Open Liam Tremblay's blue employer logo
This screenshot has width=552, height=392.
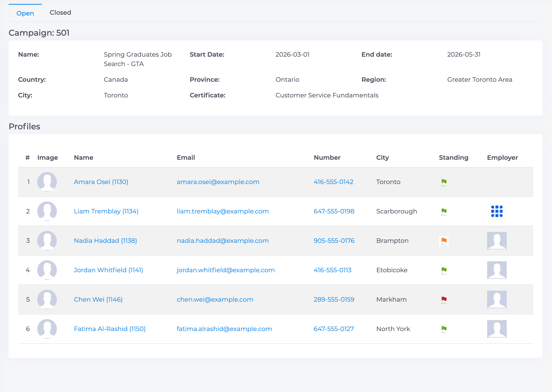pos(497,211)
